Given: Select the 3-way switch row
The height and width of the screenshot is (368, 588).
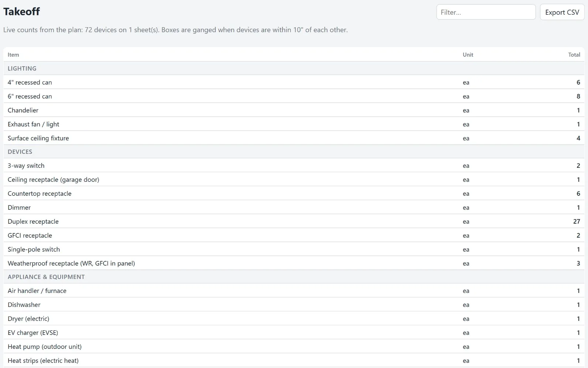Looking at the screenshot, I should coord(294,165).
